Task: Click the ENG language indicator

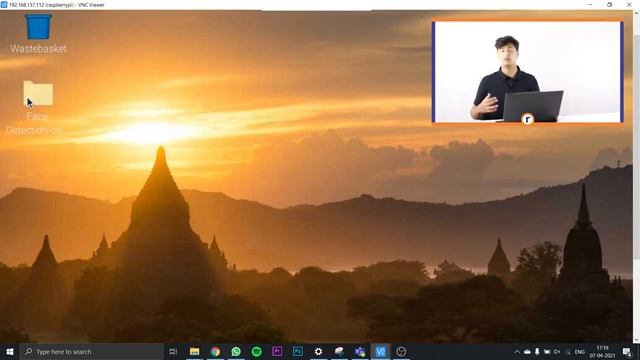Action: [580, 352]
